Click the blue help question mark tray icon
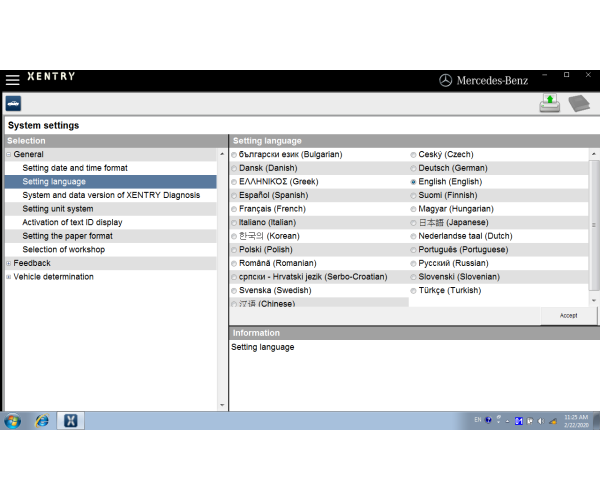Screen dimensions: 600x500 pos(488,420)
